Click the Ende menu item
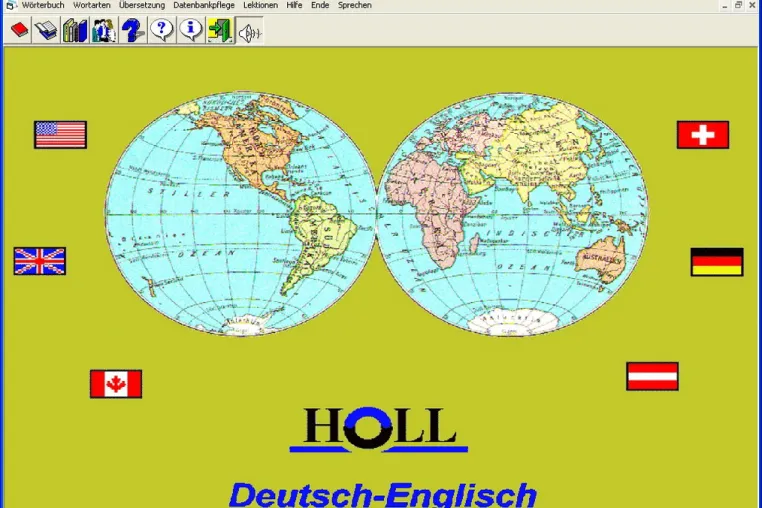762x508 pixels. point(320,5)
